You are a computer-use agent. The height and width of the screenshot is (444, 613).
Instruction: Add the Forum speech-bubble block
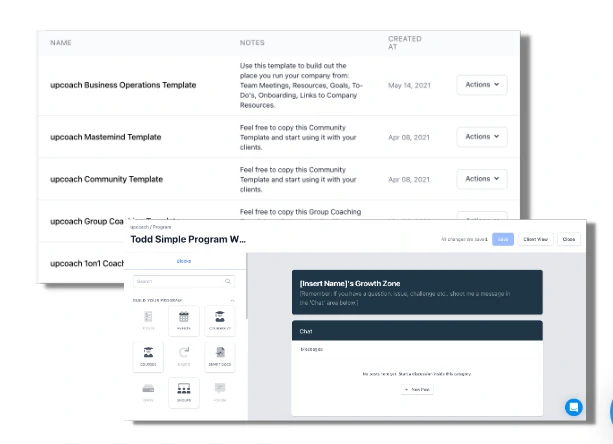(x=220, y=393)
